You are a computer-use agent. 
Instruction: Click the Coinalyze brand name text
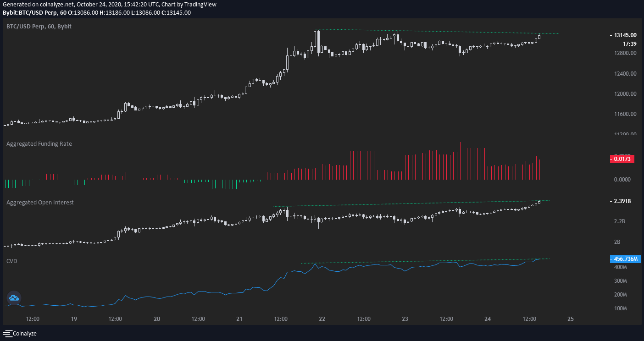point(25,334)
